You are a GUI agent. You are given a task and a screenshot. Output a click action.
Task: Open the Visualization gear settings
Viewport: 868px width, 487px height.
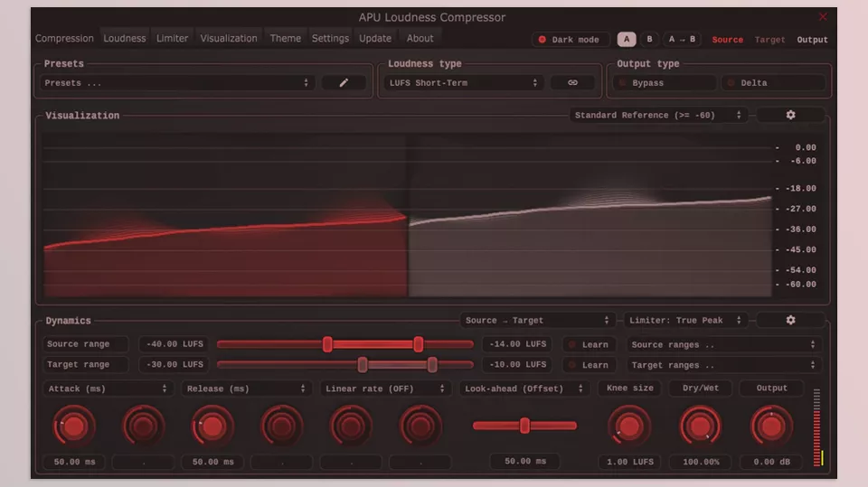click(x=790, y=115)
